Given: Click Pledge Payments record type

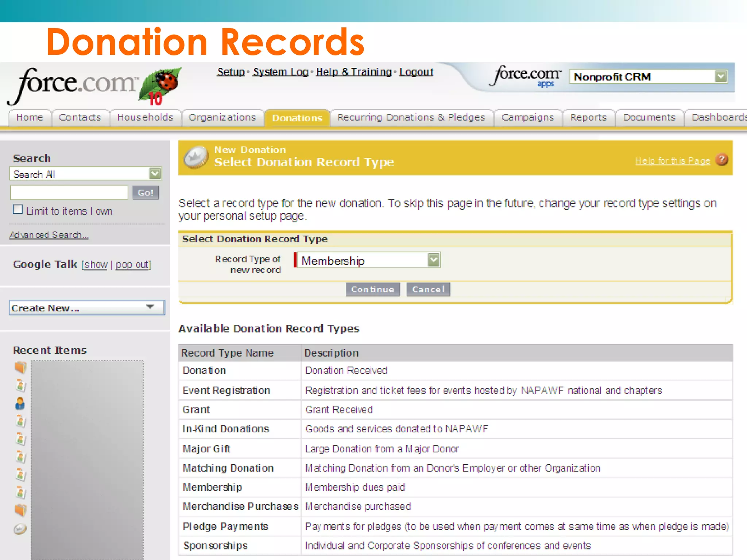Looking at the screenshot, I should coord(225,526).
